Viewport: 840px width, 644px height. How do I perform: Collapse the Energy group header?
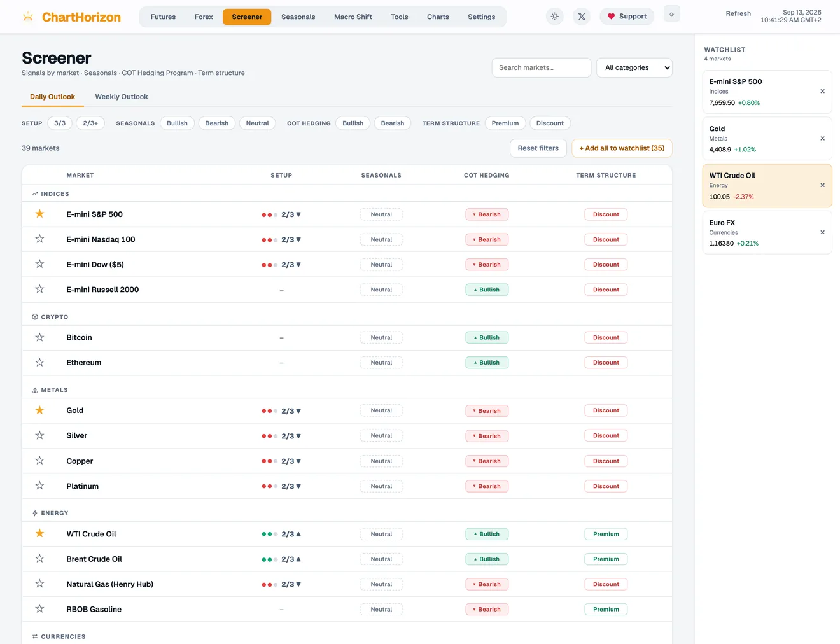(x=347, y=513)
